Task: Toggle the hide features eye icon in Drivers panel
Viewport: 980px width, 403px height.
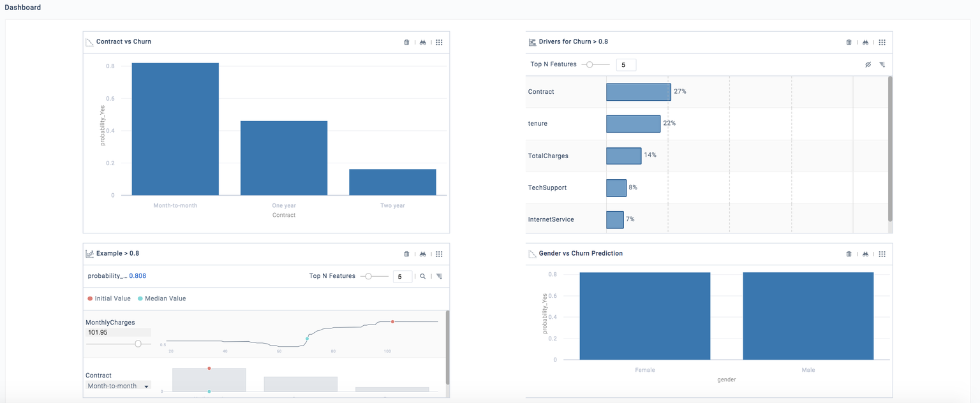Action: click(x=868, y=64)
